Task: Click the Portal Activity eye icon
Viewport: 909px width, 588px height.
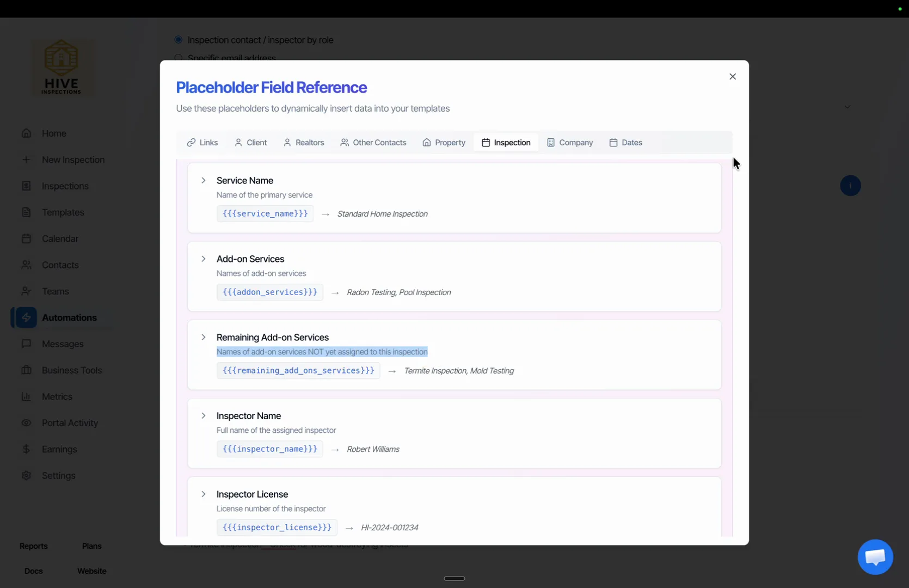Action: 26,423
